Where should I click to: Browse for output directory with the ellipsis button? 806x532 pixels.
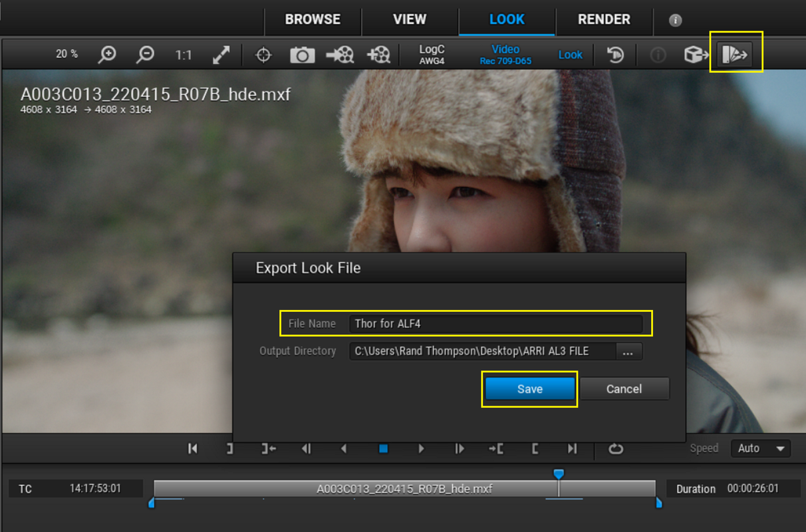click(x=628, y=351)
